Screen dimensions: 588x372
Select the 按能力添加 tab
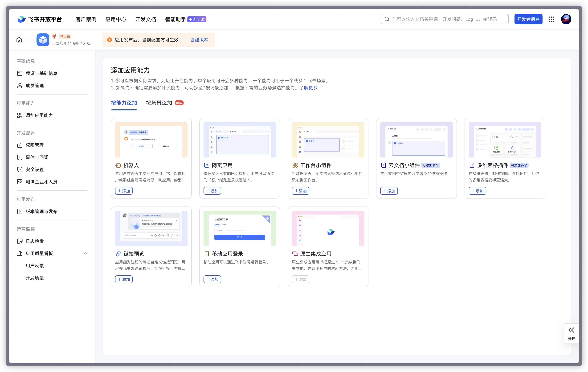click(124, 103)
